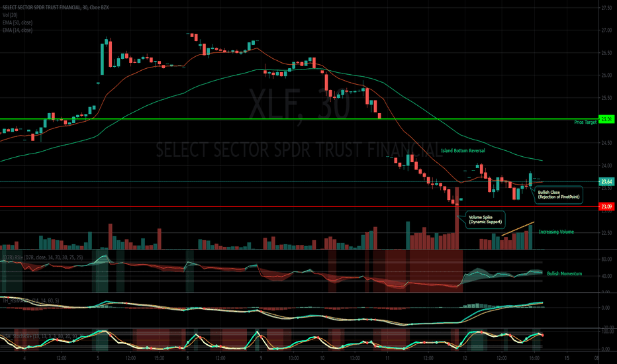
Task: Click the green 25.03 price target tag
Action: click(x=606, y=119)
